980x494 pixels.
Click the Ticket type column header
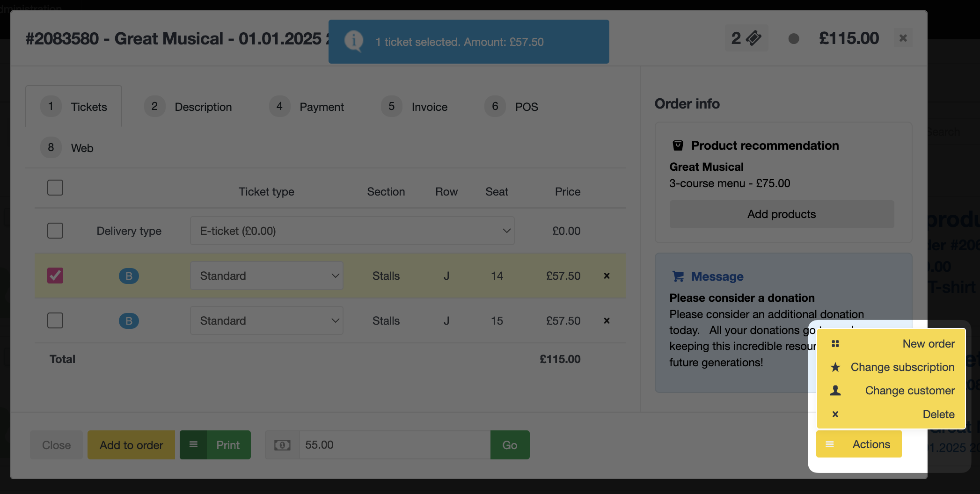coord(266,192)
